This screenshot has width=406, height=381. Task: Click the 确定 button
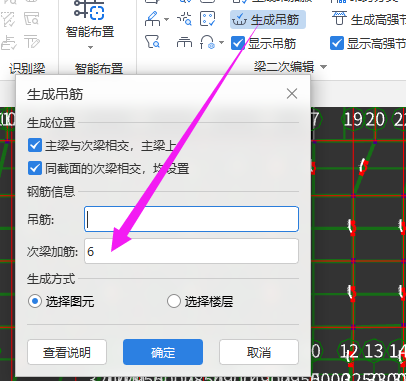click(163, 352)
